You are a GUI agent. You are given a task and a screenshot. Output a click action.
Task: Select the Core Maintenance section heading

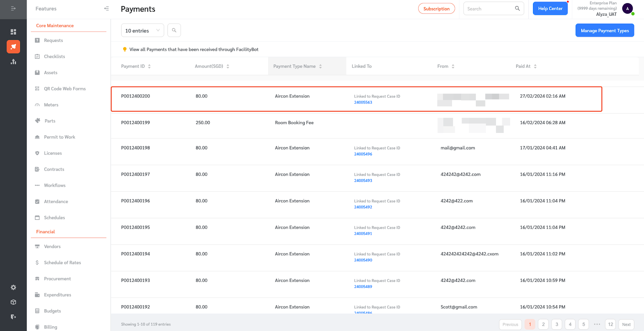click(55, 25)
